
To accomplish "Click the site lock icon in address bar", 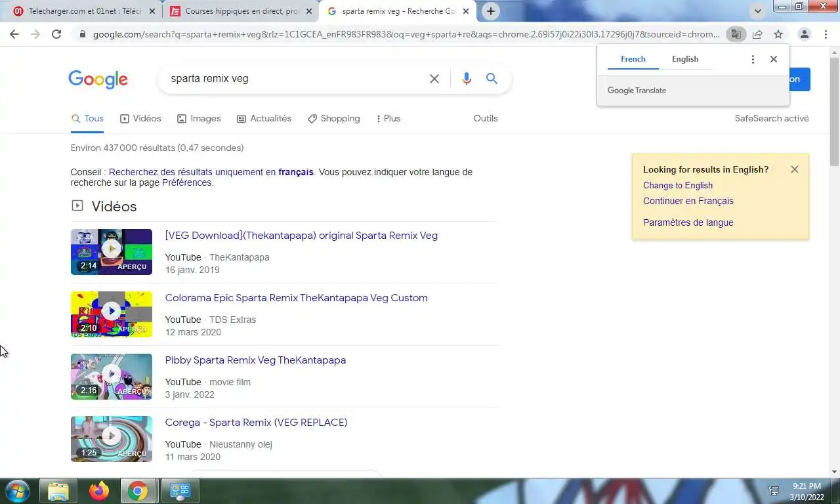I will coord(82,34).
